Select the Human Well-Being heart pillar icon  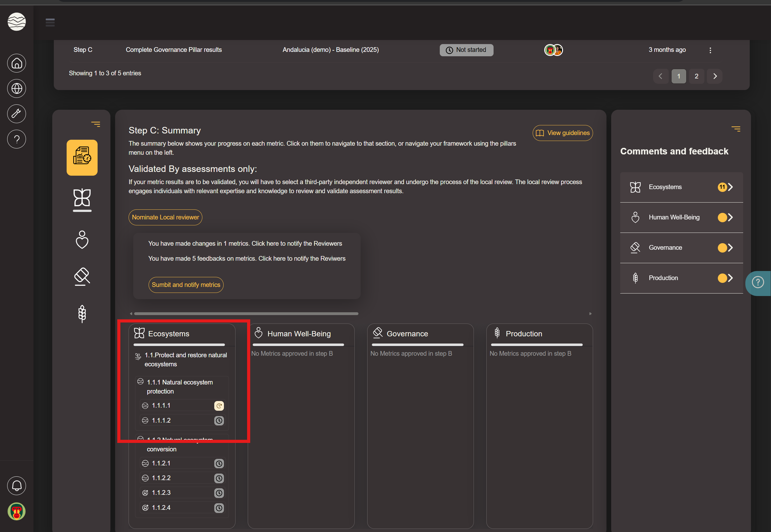[x=82, y=239]
